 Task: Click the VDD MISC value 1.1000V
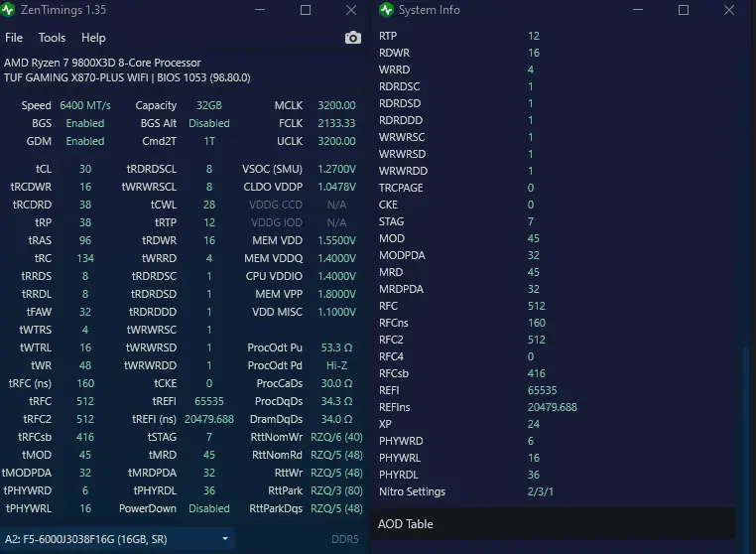pyautogui.click(x=336, y=312)
